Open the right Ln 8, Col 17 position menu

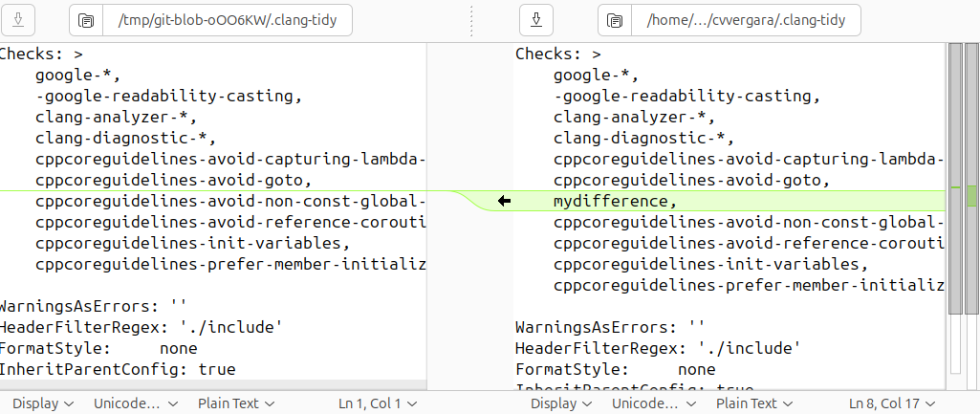(x=891, y=403)
